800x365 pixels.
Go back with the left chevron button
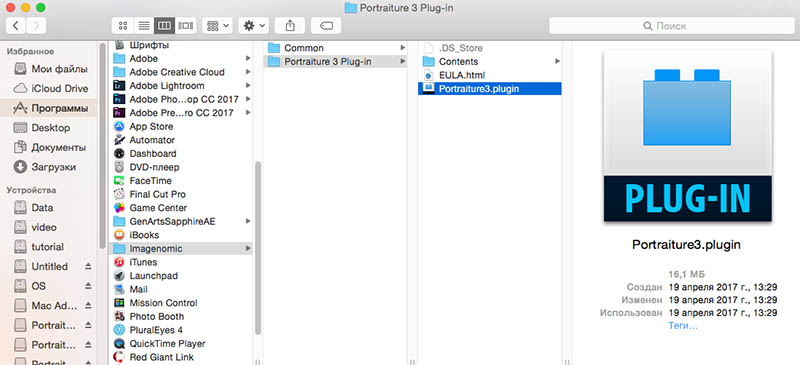[x=16, y=26]
